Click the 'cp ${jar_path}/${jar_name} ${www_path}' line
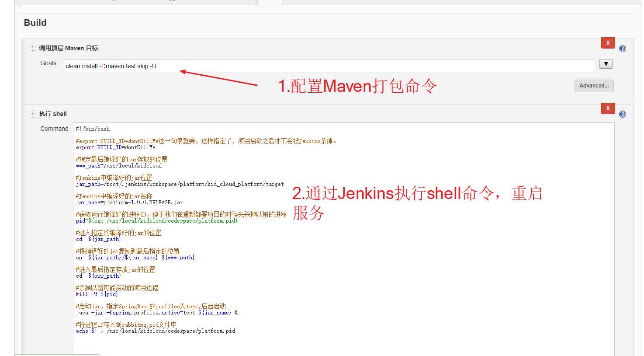This screenshot has width=644, height=356. click(135, 258)
